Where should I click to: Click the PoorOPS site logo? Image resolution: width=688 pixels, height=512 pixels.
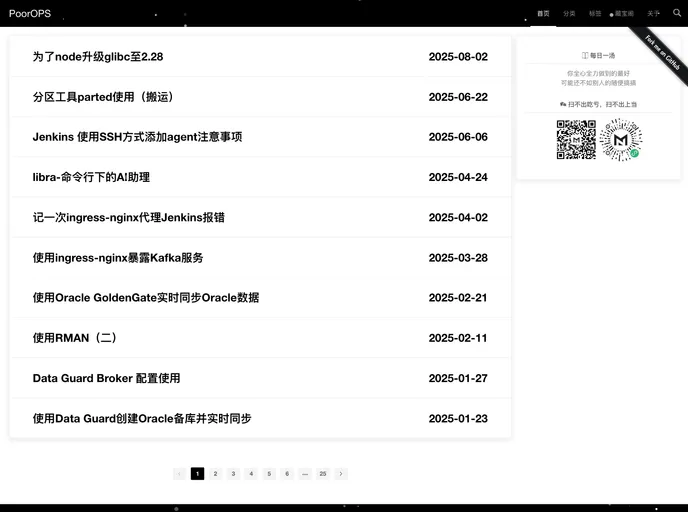[x=30, y=14]
